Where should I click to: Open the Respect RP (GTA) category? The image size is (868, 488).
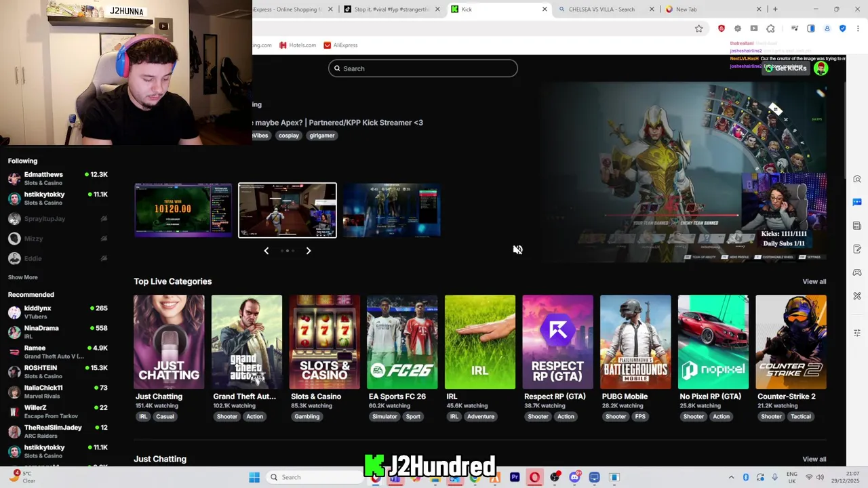click(x=557, y=342)
